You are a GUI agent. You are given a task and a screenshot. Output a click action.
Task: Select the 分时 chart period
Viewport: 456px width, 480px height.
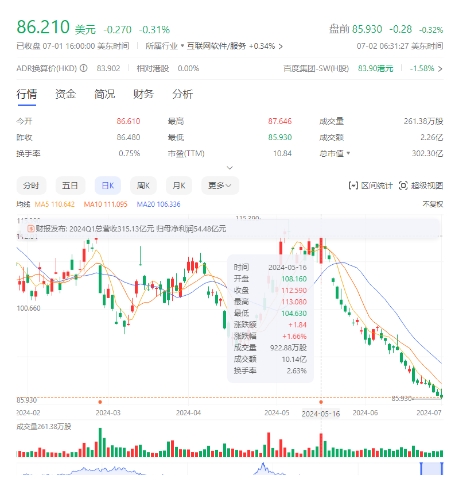(x=31, y=185)
